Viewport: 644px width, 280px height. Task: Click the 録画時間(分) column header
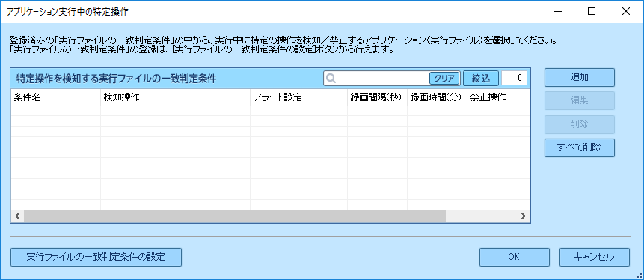(437, 97)
